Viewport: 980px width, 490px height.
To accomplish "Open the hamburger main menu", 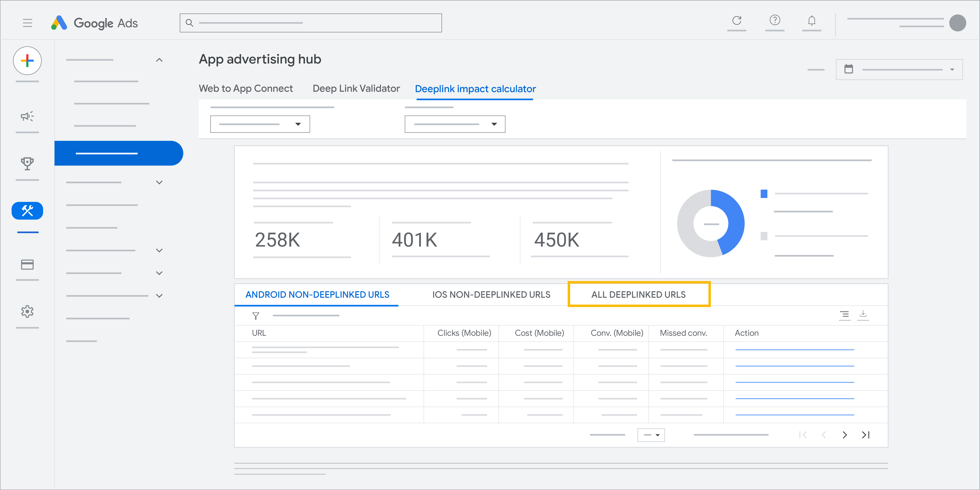I will [27, 23].
